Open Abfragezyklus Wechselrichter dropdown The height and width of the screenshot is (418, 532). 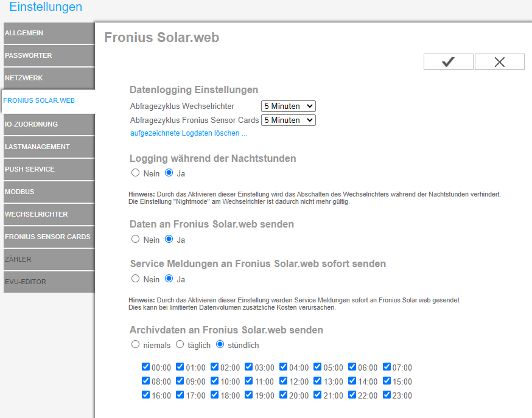click(x=289, y=106)
